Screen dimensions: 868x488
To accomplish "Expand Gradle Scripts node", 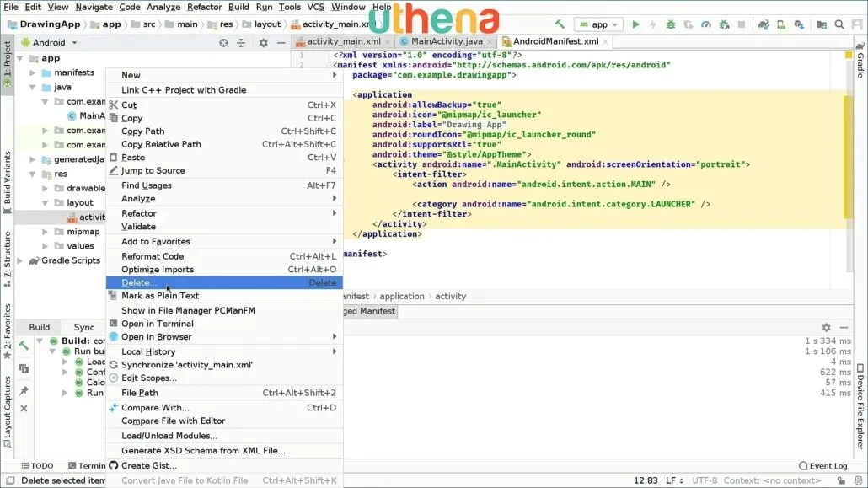I will (x=20, y=260).
